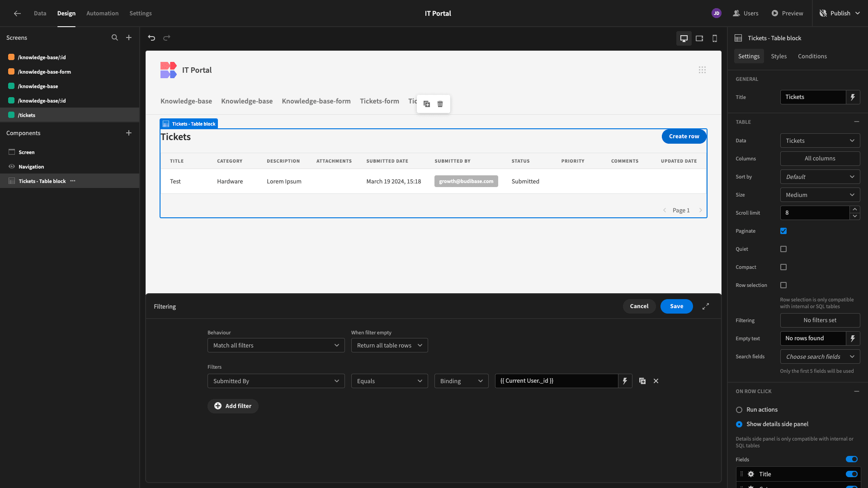Select the Run actions radio button

[x=739, y=410]
